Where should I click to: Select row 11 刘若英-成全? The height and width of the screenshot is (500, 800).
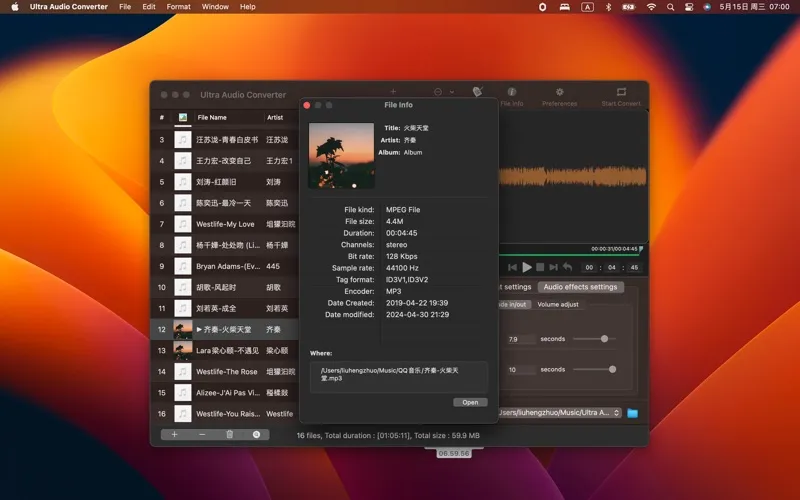pyautogui.click(x=224, y=308)
